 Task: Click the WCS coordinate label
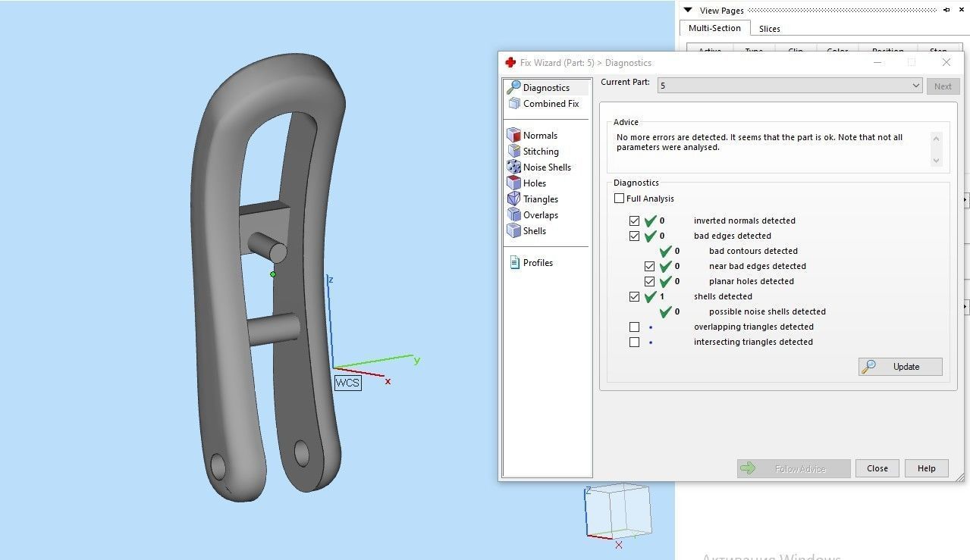pyautogui.click(x=347, y=383)
